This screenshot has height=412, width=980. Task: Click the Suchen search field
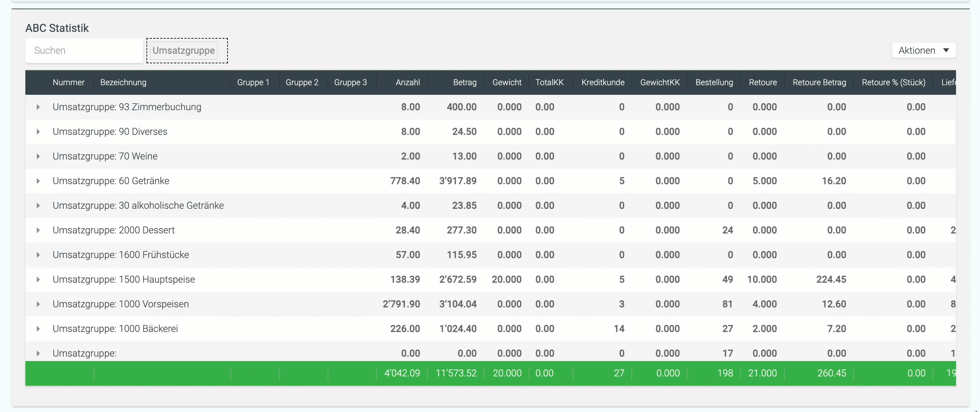[x=84, y=51]
